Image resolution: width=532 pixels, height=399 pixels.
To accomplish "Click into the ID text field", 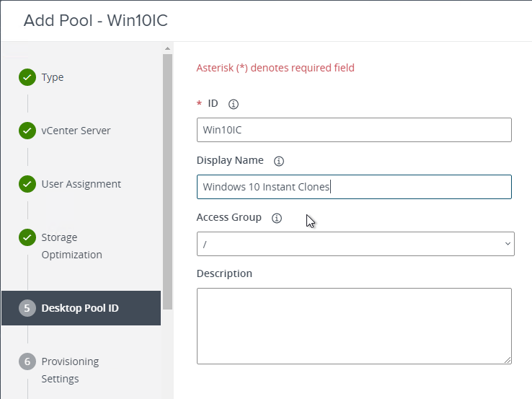I will [x=354, y=130].
